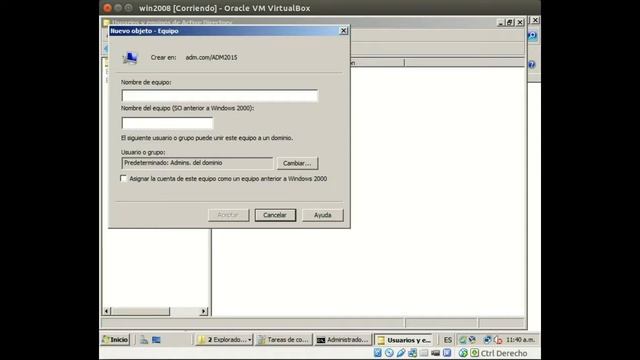Click the VirtualBox hard disk status icon

click(x=378, y=353)
